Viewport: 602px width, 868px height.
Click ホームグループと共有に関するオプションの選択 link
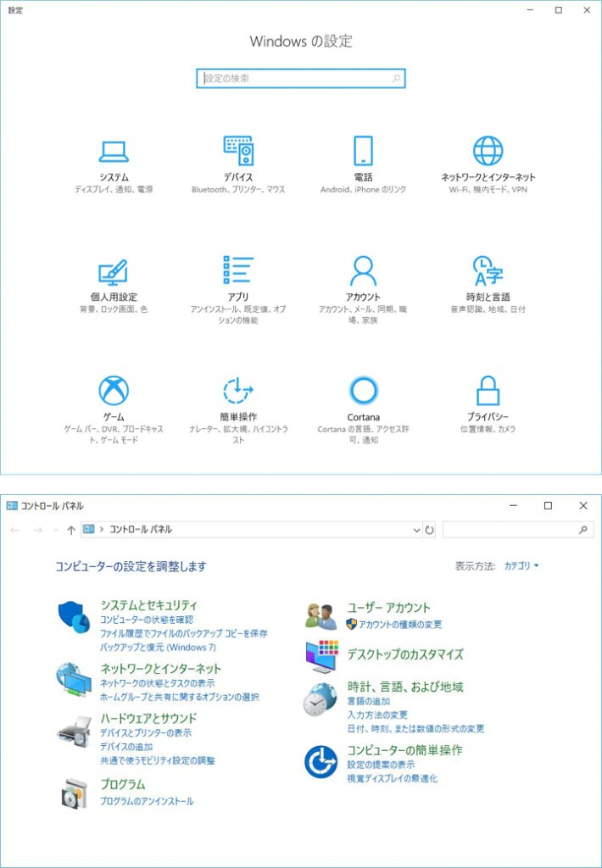pyautogui.click(x=180, y=697)
